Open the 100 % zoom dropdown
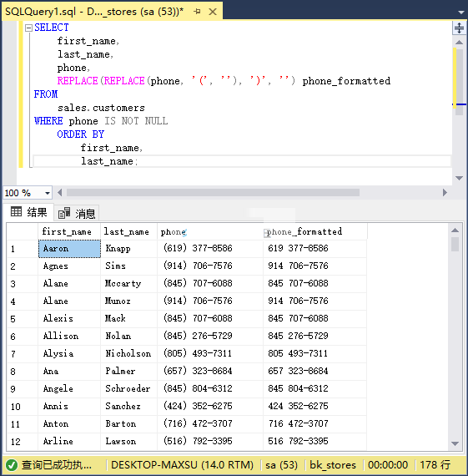Viewport: 468px width, 476px height. pyautogui.click(x=48, y=193)
